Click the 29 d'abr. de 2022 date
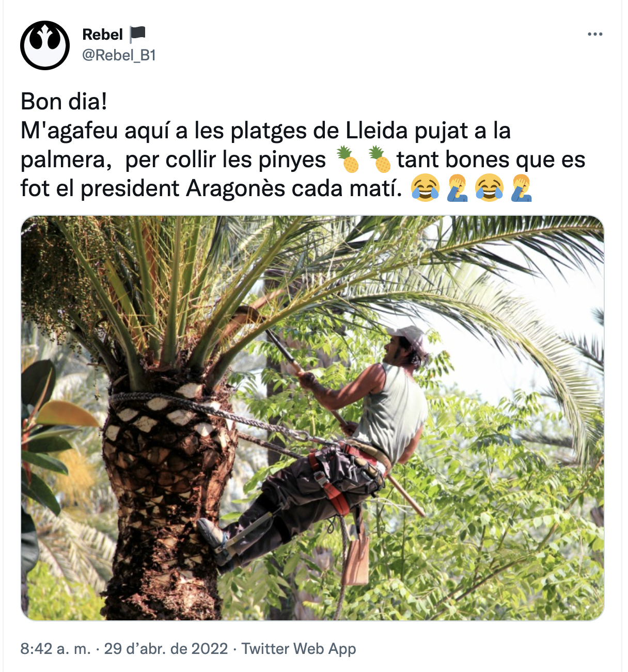The image size is (628, 672). point(166,648)
